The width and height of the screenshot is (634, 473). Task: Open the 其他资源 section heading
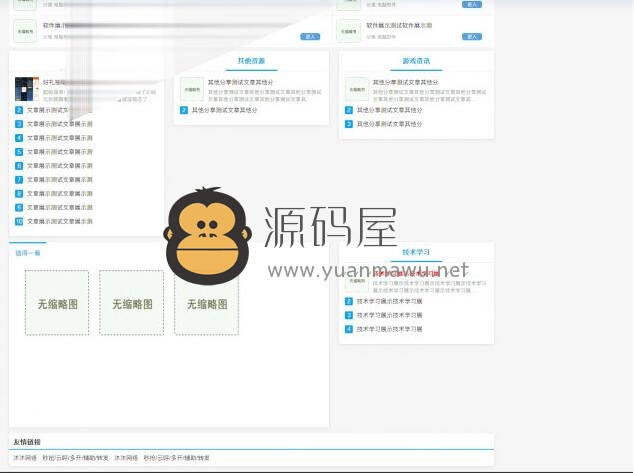tap(251, 61)
